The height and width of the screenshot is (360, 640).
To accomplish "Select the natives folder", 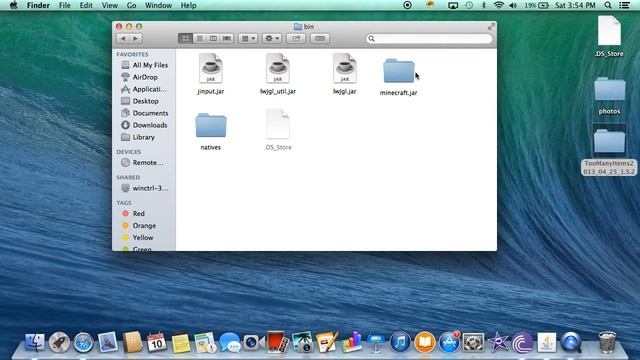I will pos(211,131).
